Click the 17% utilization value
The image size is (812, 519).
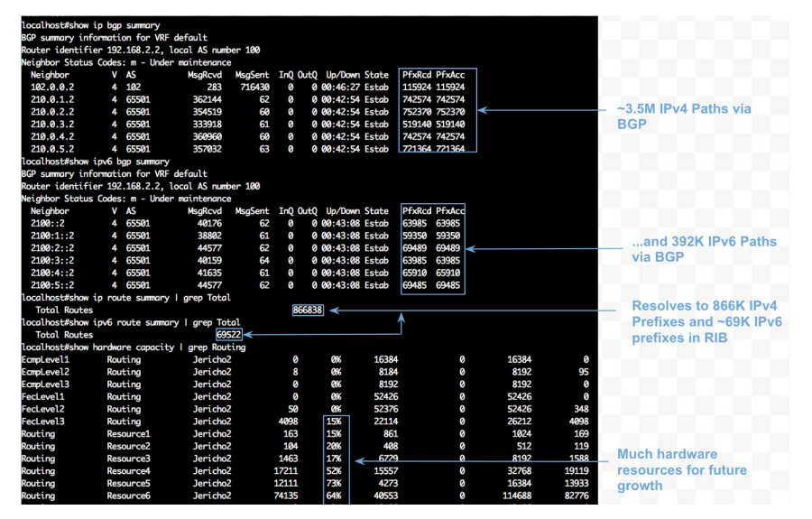(x=334, y=459)
